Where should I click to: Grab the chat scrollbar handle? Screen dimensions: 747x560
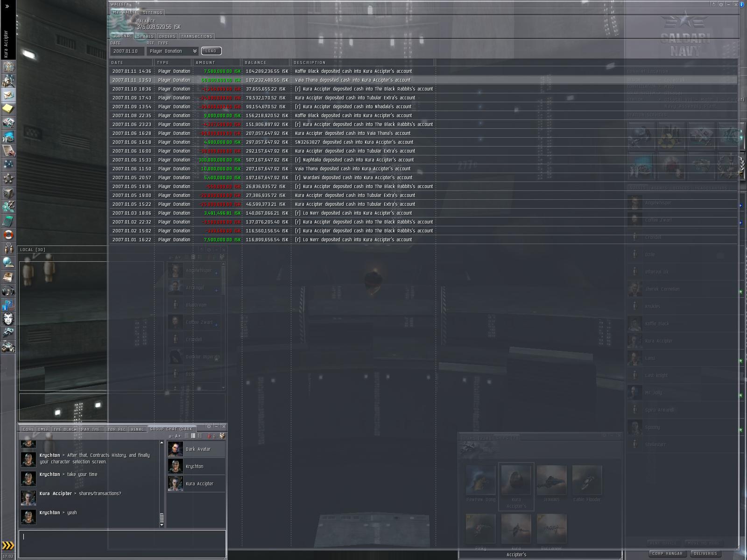click(162, 518)
